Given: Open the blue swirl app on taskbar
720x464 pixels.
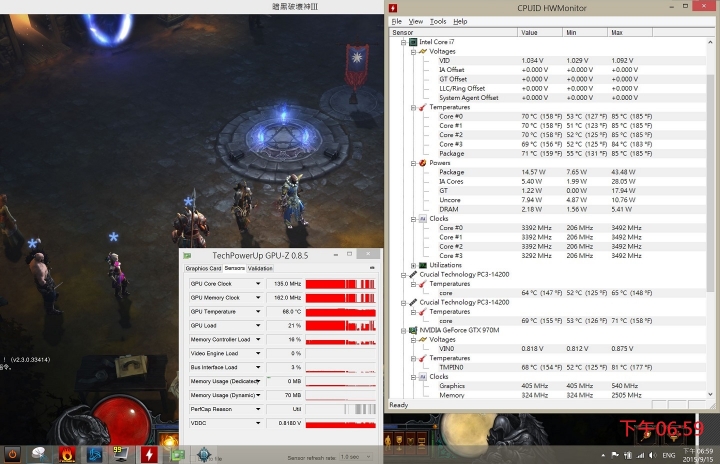Looking at the screenshot, I should pyautogui.click(x=94, y=454).
